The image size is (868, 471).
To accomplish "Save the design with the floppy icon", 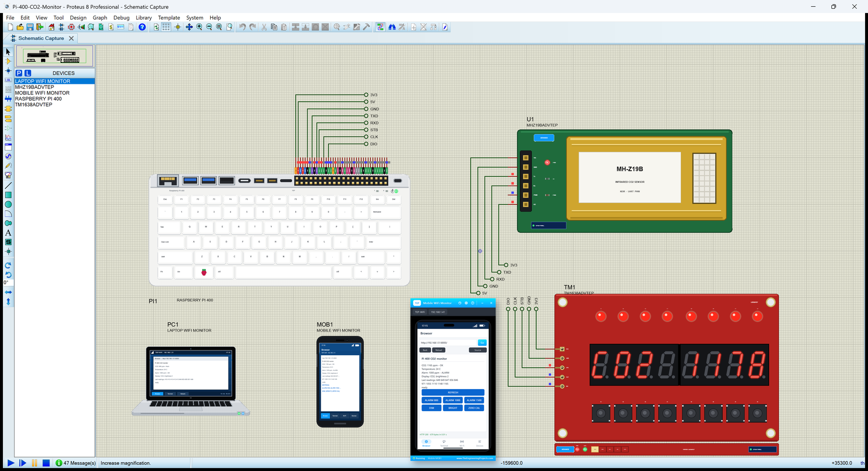I will pyautogui.click(x=30, y=27).
